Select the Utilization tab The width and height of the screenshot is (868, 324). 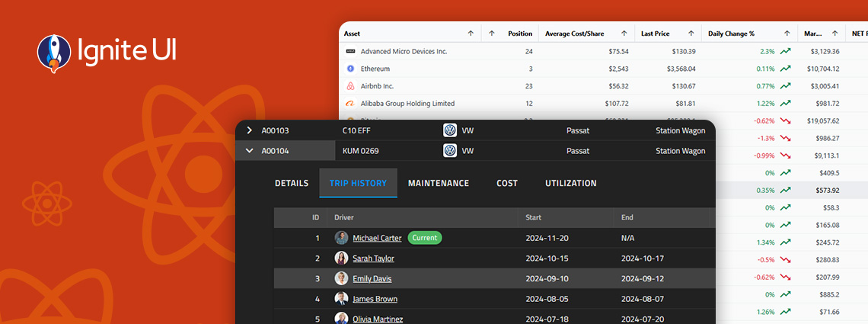tap(570, 183)
